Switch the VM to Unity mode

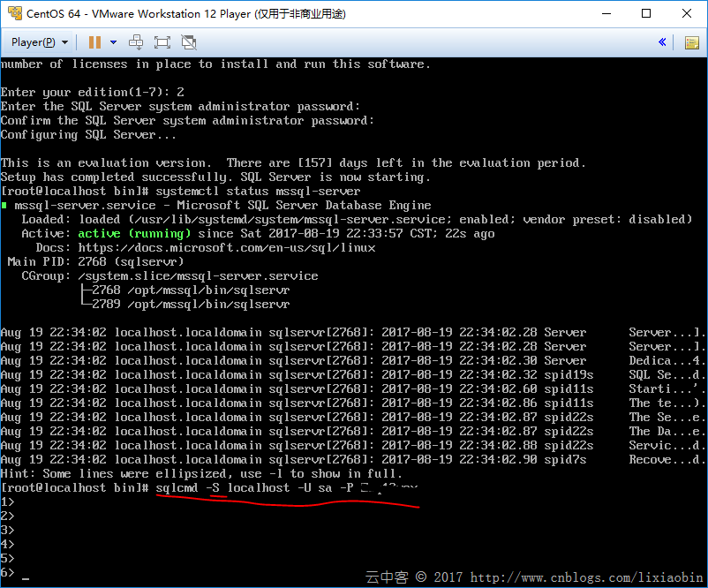189,42
